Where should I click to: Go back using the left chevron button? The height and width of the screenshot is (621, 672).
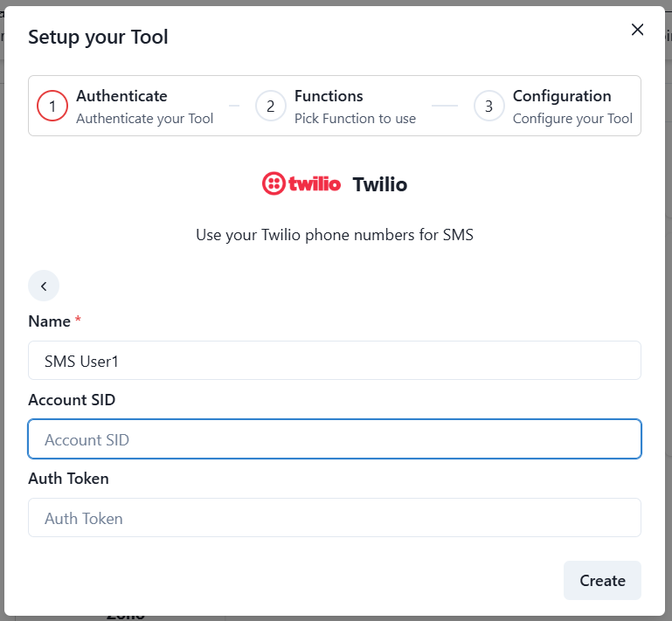click(x=44, y=286)
